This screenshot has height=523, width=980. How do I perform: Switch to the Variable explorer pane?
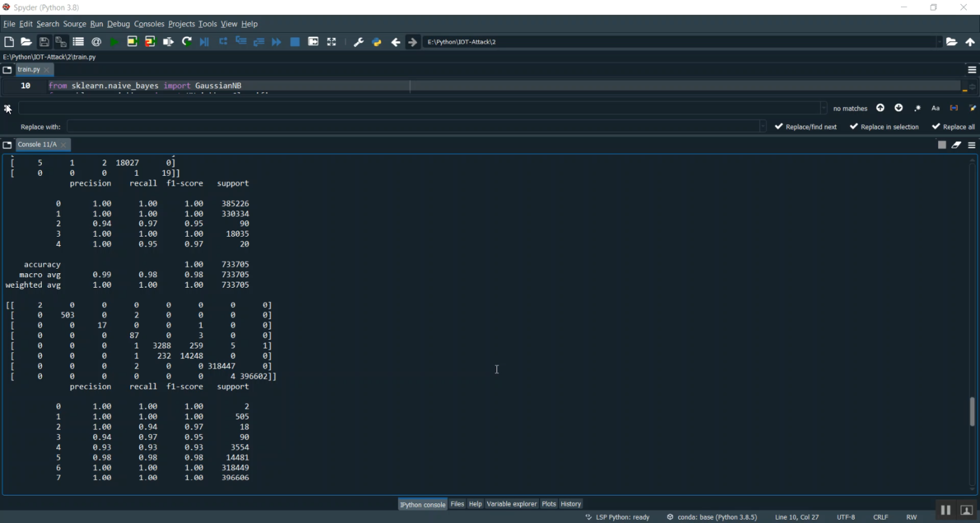coord(512,503)
